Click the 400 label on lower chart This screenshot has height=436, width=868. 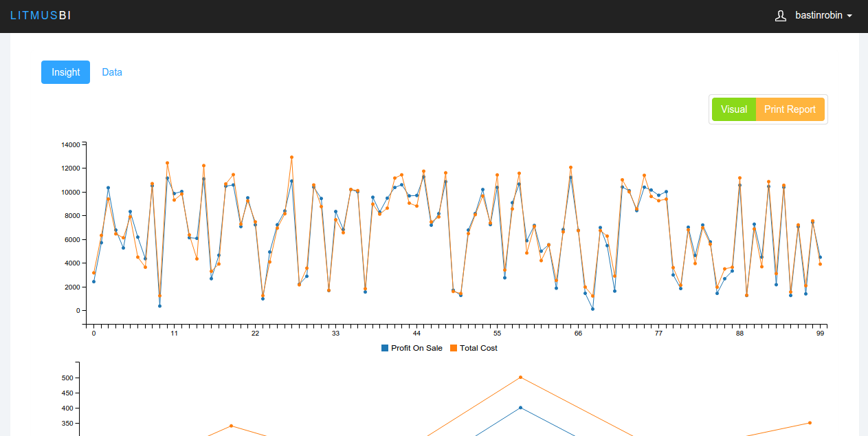coord(67,408)
